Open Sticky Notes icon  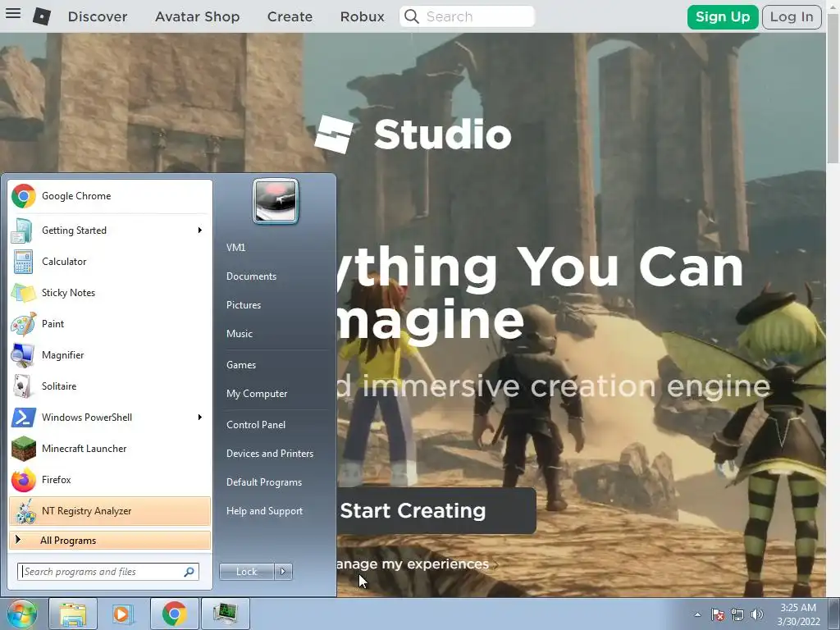point(24,293)
